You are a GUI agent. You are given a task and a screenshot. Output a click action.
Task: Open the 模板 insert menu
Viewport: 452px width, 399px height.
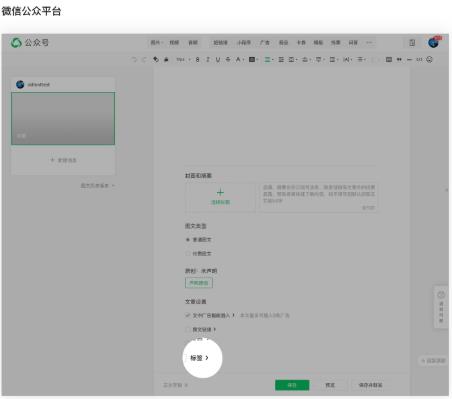tap(318, 43)
